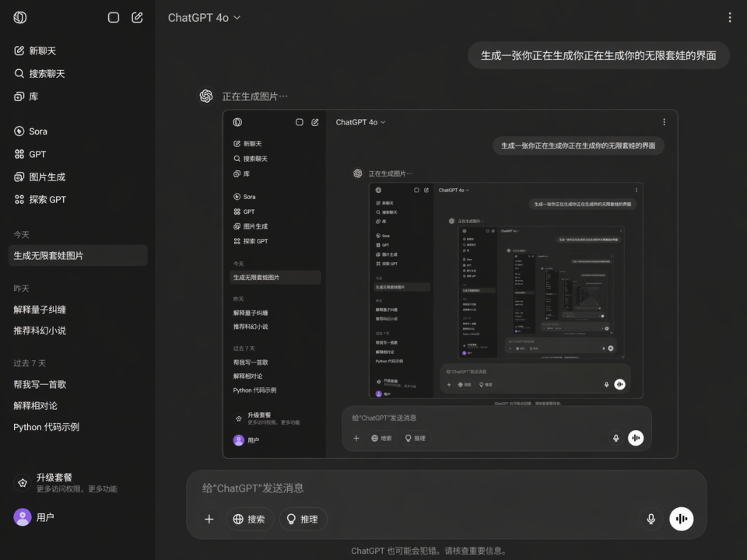Activate the microphone dictation icon
The height and width of the screenshot is (560, 747).
pos(651,519)
